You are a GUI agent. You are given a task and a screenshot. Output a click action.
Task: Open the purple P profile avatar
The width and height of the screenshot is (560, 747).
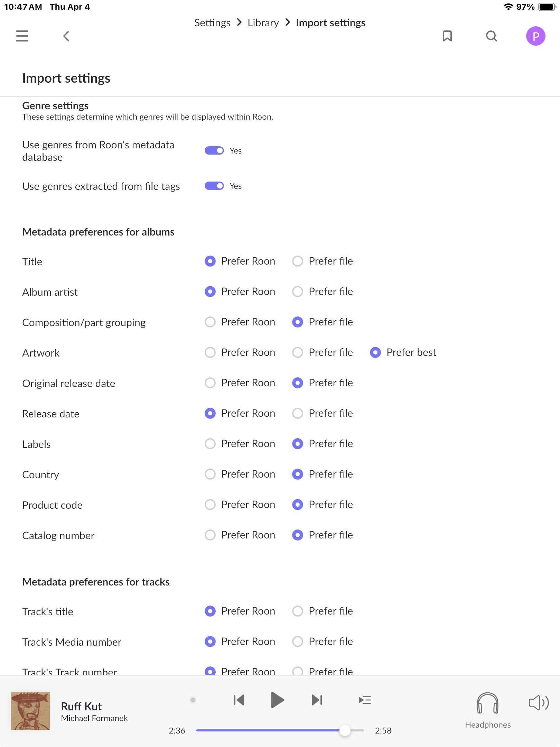[x=536, y=36]
